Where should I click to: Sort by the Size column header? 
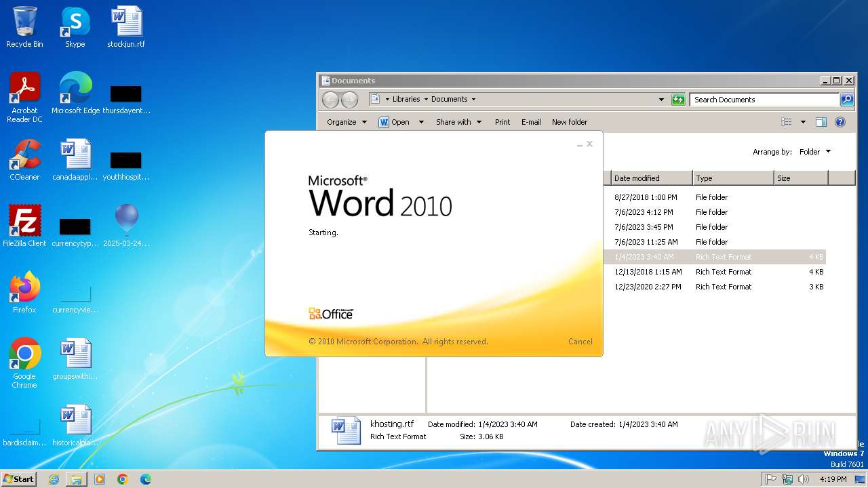[x=801, y=178]
